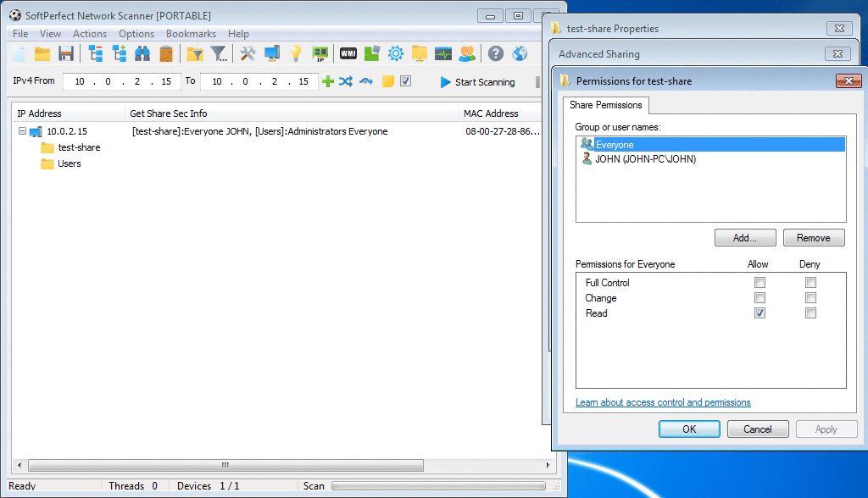The width and height of the screenshot is (868, 498).
Task: Click the New blank document toolbar icon
Action: [19, 53]
